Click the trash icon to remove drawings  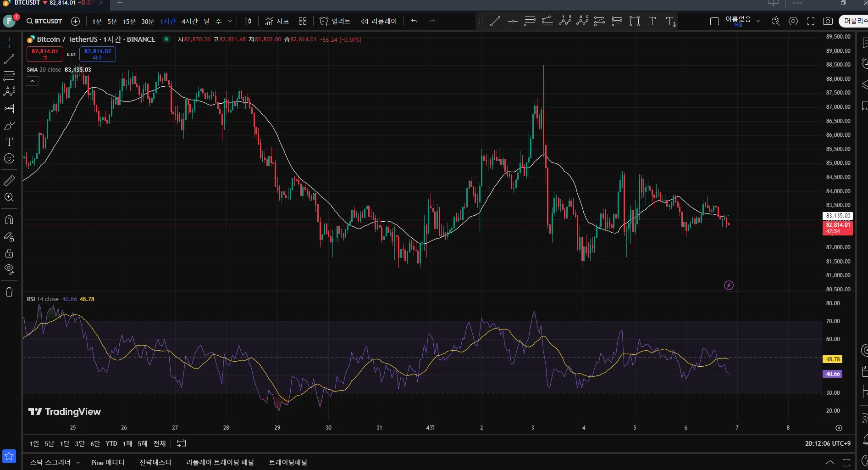pyautogui.click(x=9, y=292)
